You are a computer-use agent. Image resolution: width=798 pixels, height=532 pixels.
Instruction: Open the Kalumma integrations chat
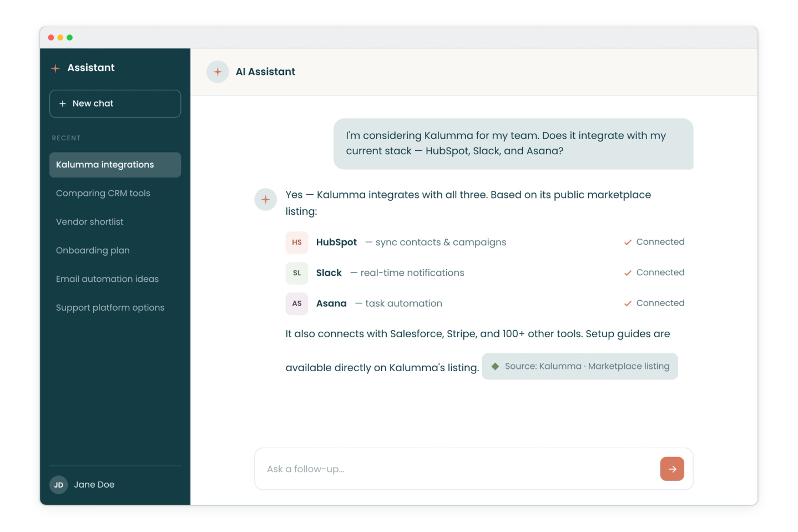click(115, 165)
